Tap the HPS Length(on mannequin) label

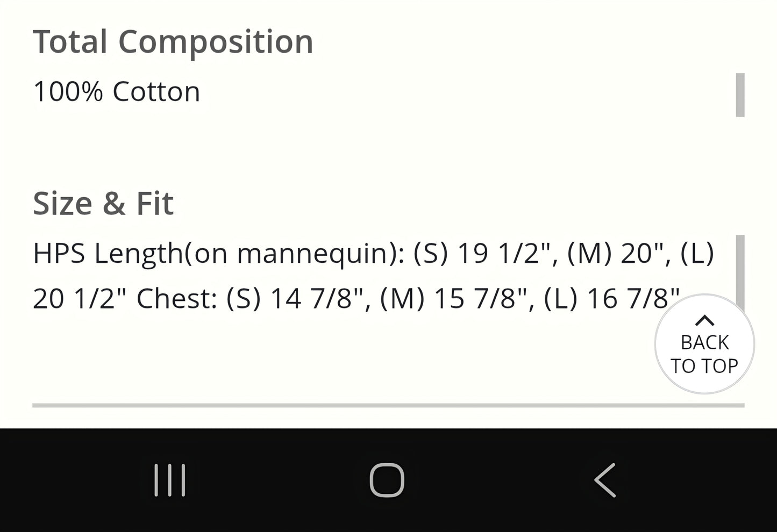pos(218,253)
